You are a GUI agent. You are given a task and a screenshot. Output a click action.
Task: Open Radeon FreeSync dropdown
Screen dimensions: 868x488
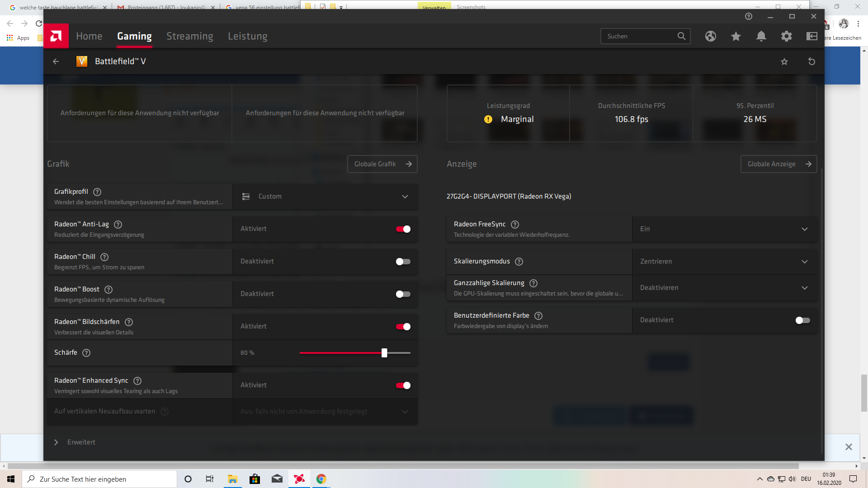click(725, 229)
